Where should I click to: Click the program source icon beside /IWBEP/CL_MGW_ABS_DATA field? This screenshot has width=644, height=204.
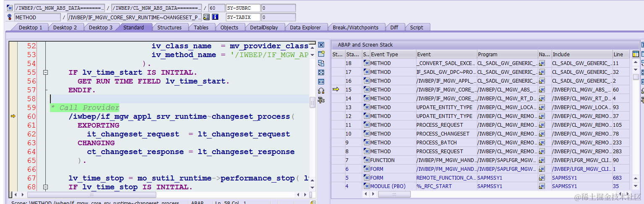pyautogui.click(x=10, y=8)
